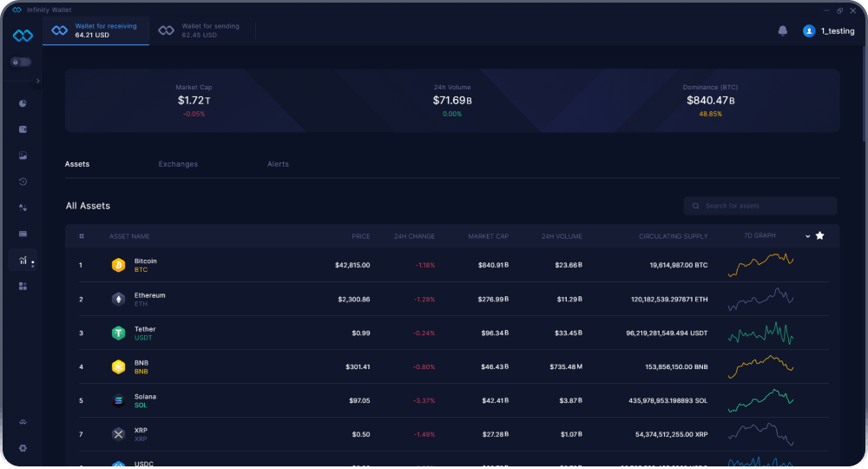
Task: Click Tether 24h volume $33.45B
Action: (569, 333)
